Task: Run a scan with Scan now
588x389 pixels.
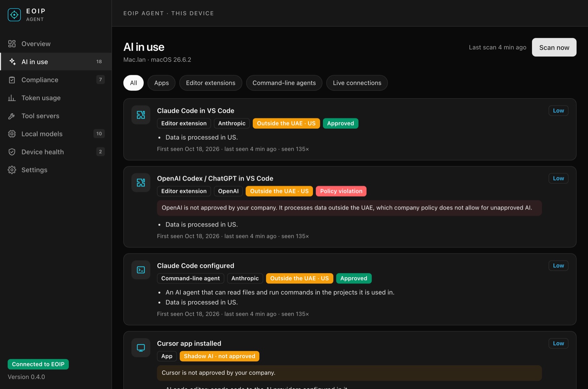Action: pyautogui.click(x=554, y=47)
